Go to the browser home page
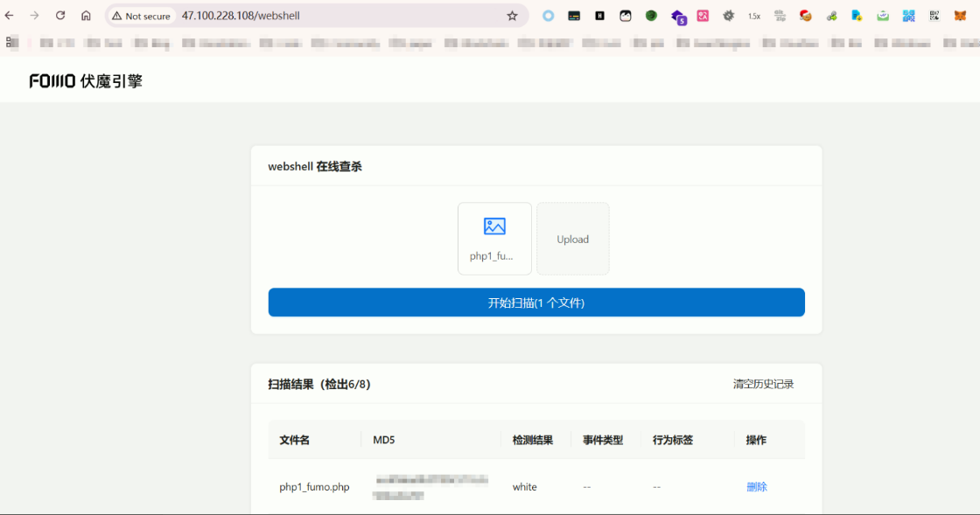Viewport: 980px width, 515px height. (86, 16)
